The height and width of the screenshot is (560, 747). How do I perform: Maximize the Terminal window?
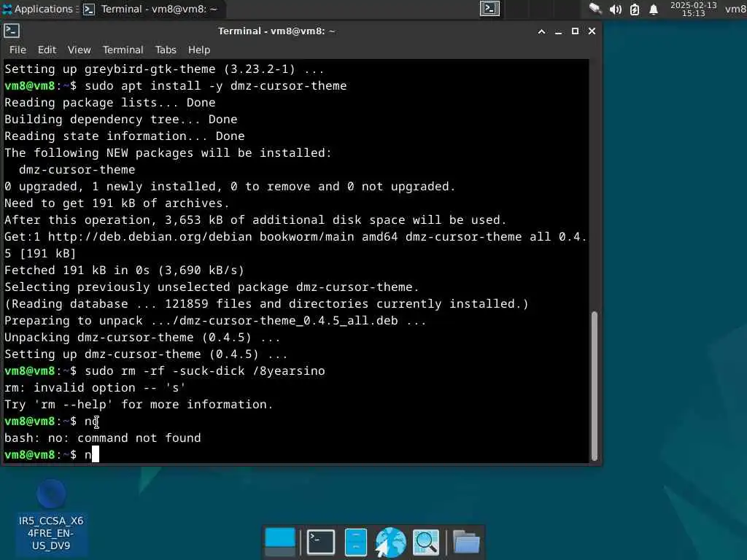coord(575,31)
